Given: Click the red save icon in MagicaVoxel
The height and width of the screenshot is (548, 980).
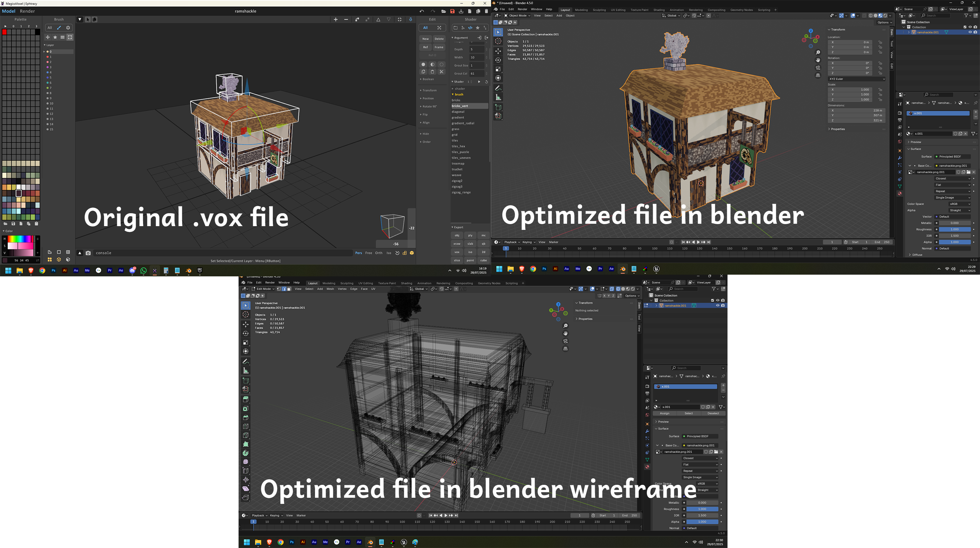Looking at the screenshot, I should point(452,12).
